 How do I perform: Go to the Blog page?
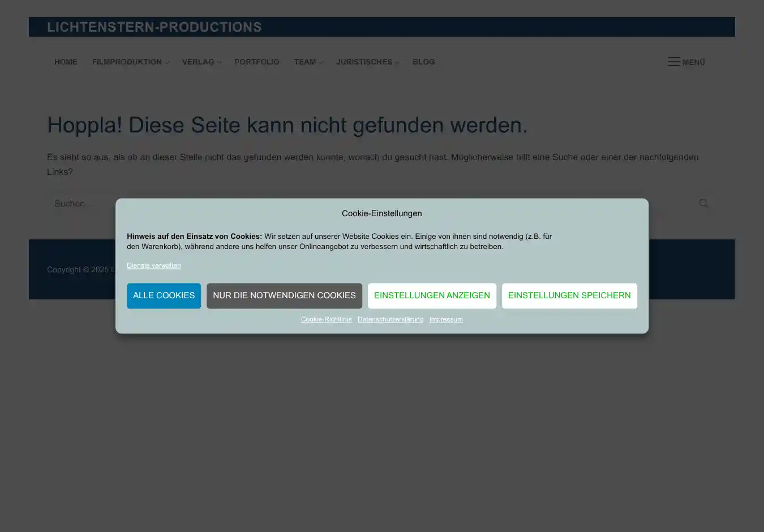point(423,62)
